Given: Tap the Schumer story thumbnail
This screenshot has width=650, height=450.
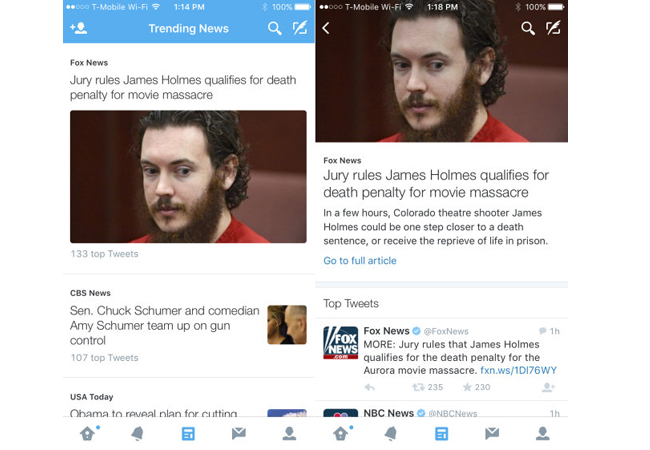Looking at the screenshot, I should (287, 325).
